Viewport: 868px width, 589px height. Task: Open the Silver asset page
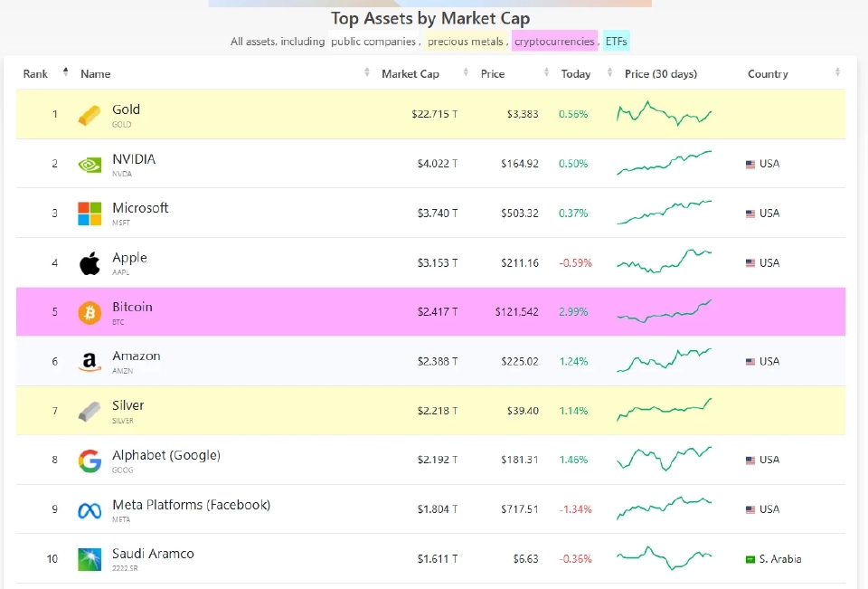click(x=127, y=405)
